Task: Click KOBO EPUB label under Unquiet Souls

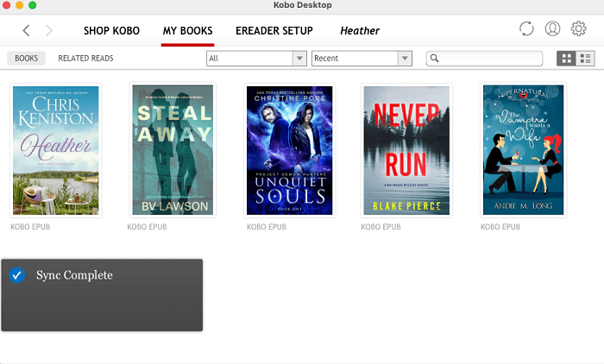Action: coord(267,227)
